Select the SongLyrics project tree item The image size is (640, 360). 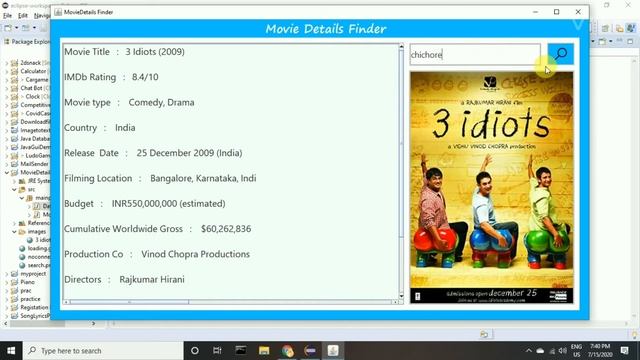[35, 316]
